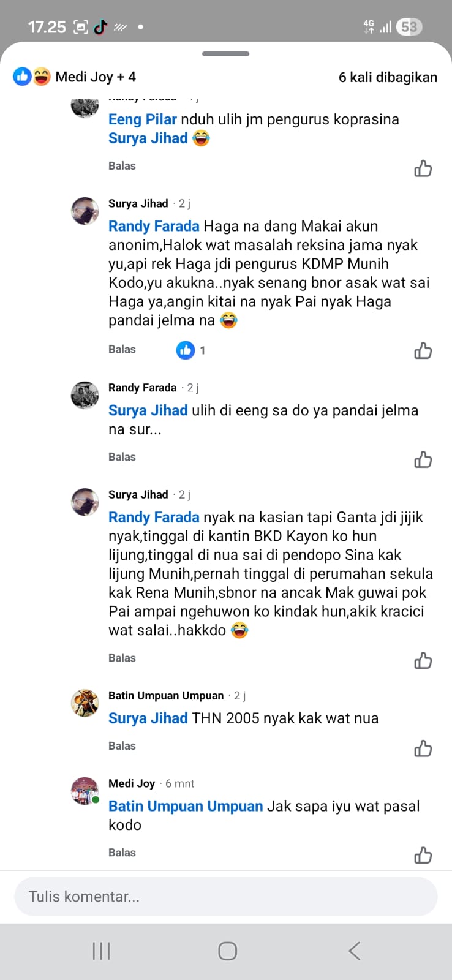
Task: Like Randy Farada's 'ulih di eeng' comment
Action: (x=423, y=459)
